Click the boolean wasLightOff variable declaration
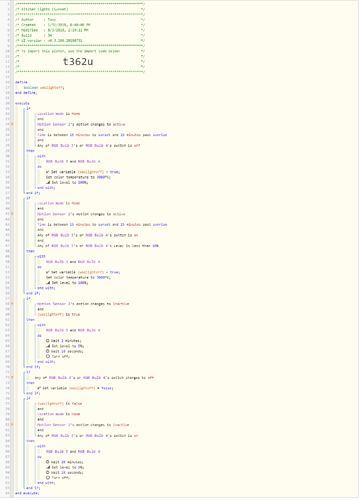The width and height of the screenshot is (361, 500). coord(44,88)
